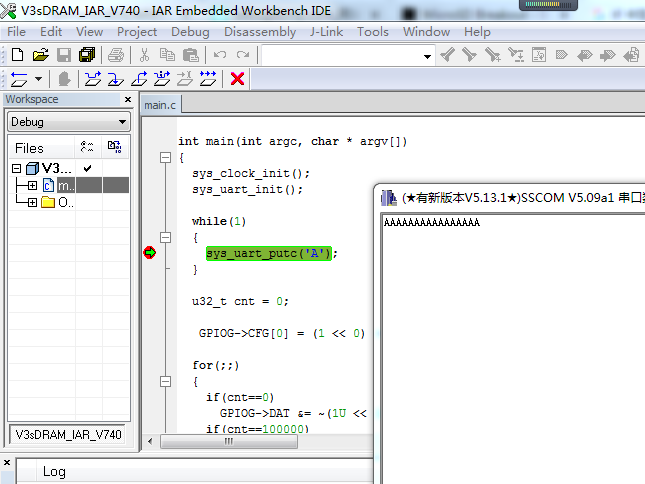Click the Step Out debug icon

(139, 78)
